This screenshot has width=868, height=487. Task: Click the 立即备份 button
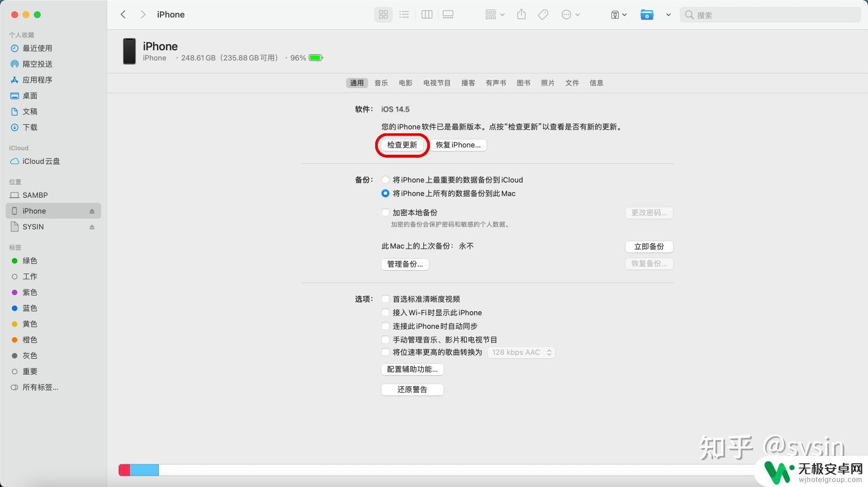click(x=649, y=247)
